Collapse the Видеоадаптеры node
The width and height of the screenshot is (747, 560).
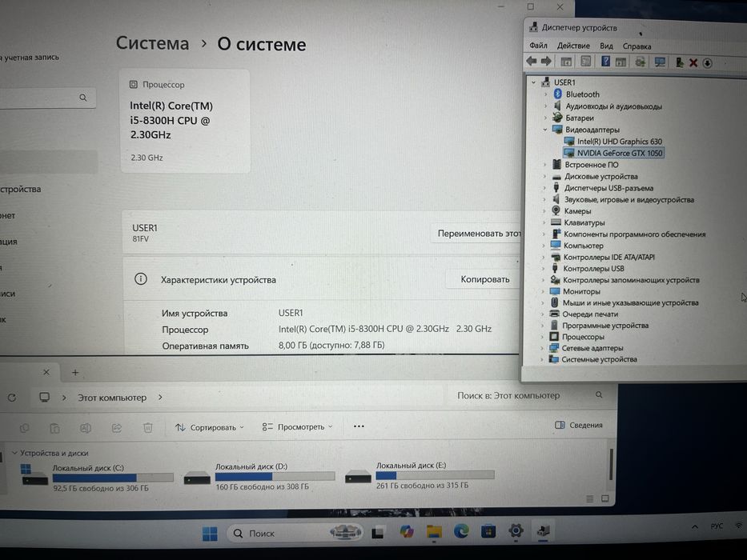coord(545,130)
